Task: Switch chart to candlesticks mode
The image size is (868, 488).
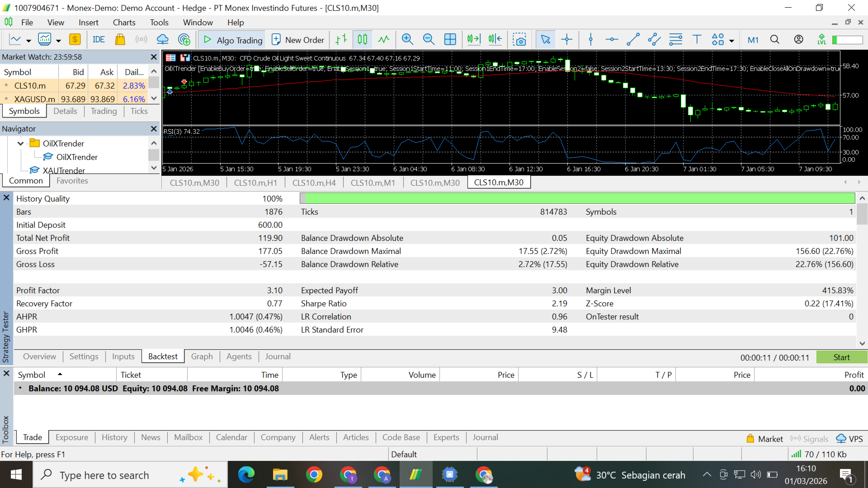Action: (x=363, y=40)
